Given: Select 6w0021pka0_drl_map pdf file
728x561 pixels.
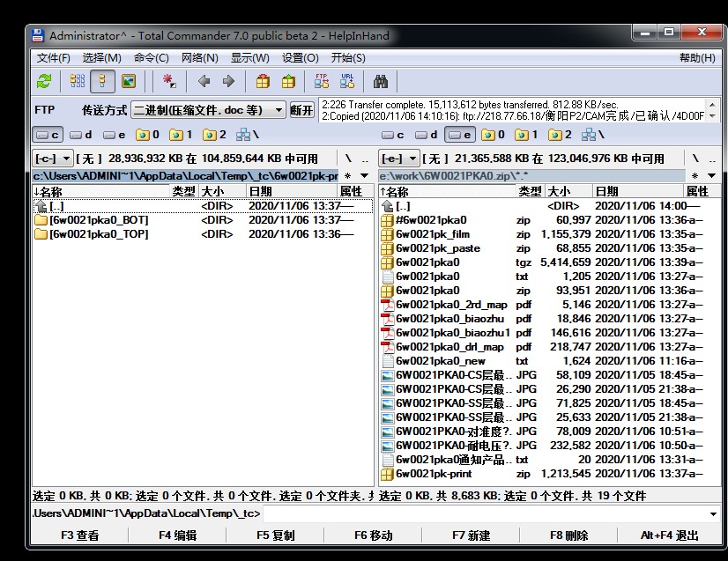Looking at the screenshot, I should [549, 347].
